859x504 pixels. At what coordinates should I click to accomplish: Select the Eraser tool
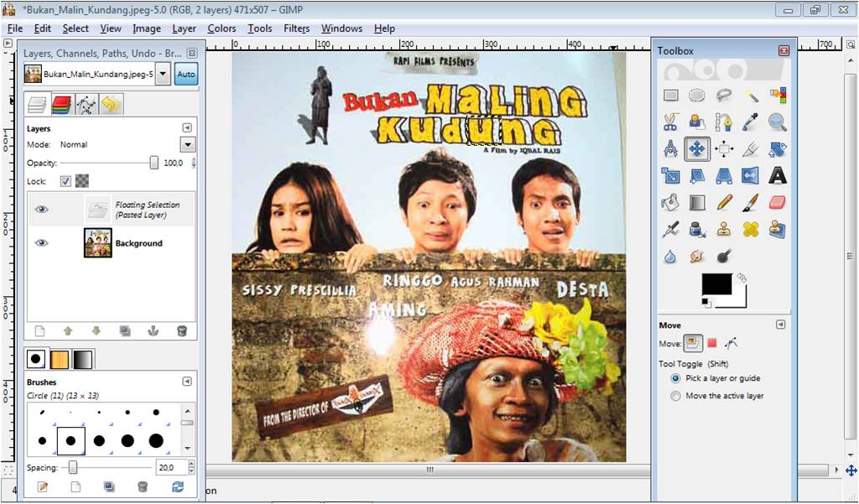coord(778,203)
